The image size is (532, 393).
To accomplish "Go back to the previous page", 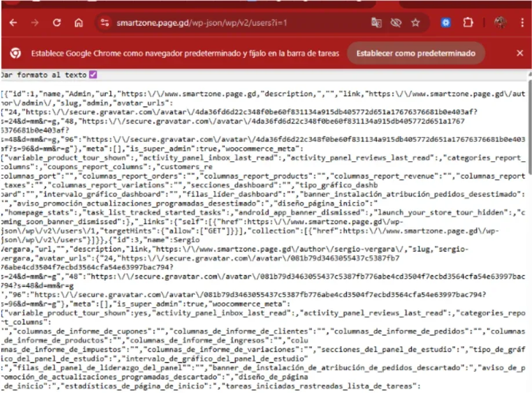I will coord(13,23).
